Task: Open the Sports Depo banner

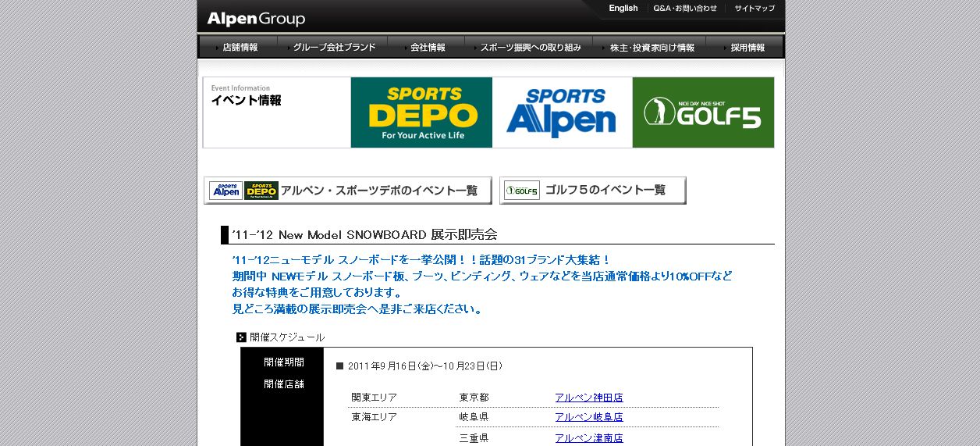Action: tap(421, 112)
